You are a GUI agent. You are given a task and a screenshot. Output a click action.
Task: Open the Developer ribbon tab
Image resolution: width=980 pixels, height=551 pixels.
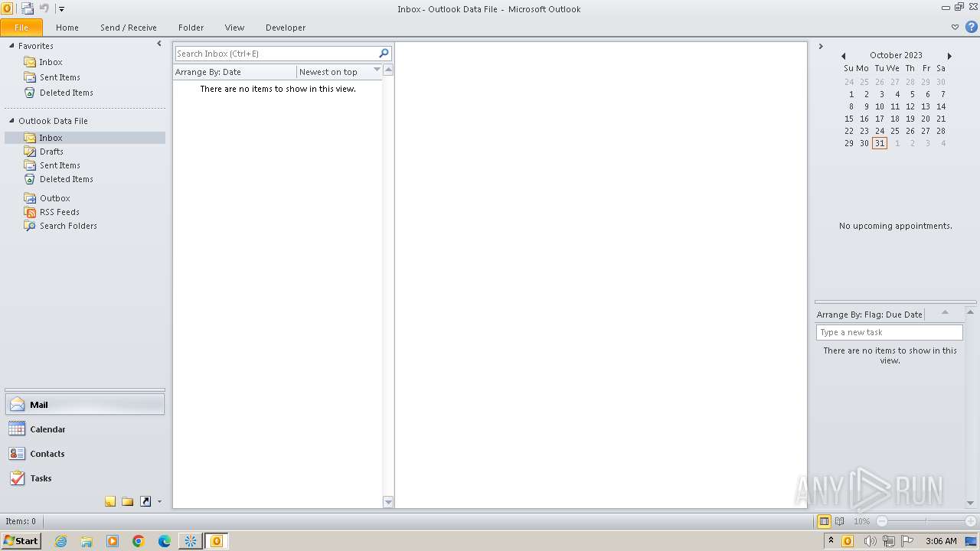tap(286, 28)
